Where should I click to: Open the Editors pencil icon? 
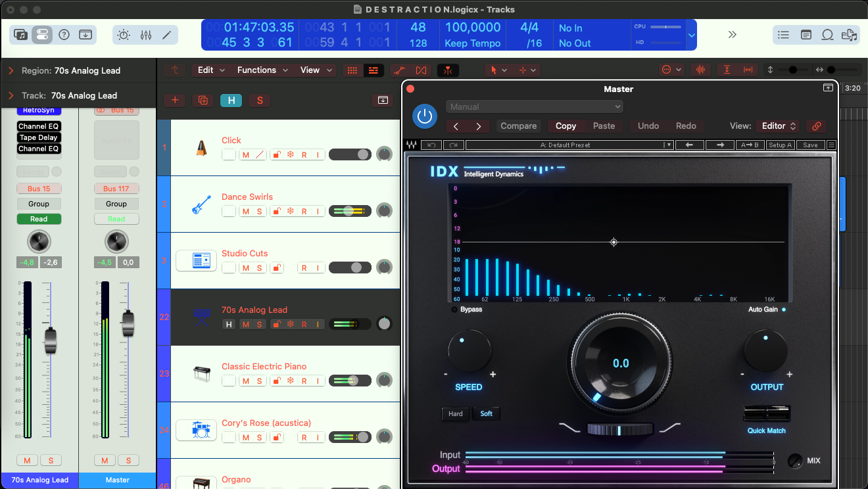(167, 35)
